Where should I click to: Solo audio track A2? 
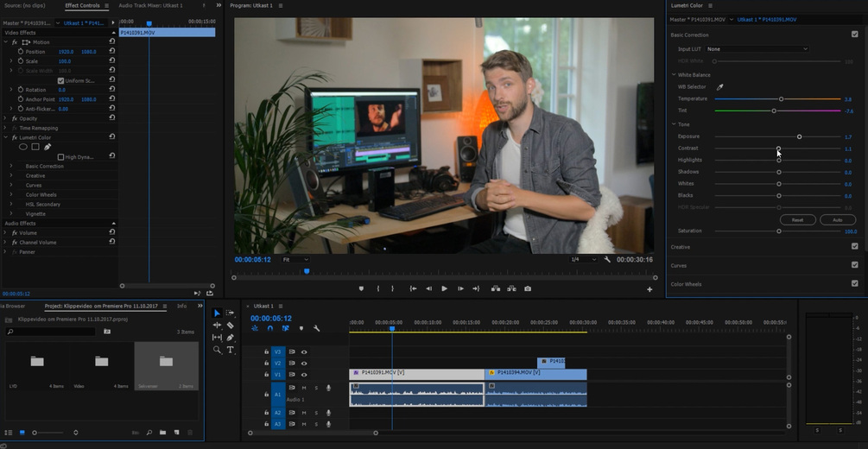pyautogui.click(x=316, y=413)
